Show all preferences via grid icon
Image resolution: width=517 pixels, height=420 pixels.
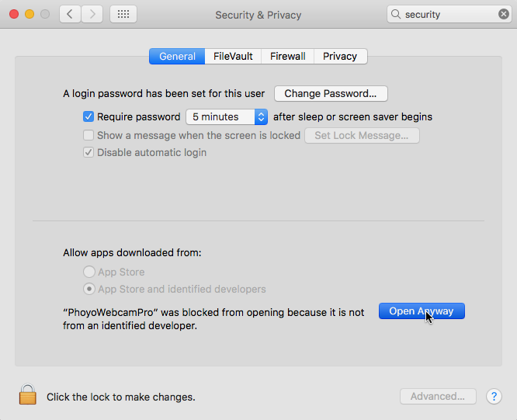click(x=123, y=14)
